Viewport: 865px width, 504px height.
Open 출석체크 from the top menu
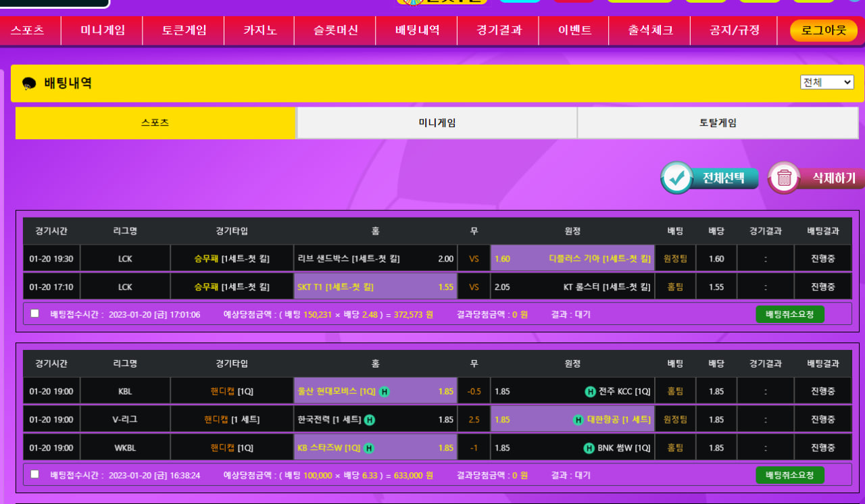coord(650,30)
